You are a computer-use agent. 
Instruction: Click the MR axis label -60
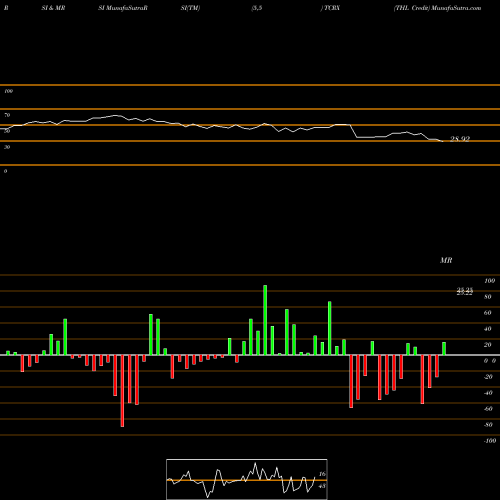pos(488,409)
